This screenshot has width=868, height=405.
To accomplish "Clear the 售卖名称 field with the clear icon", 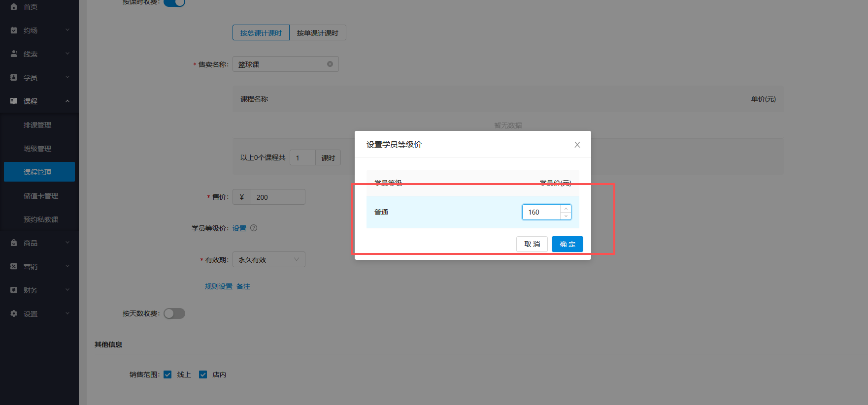I will tap(330, 64).
